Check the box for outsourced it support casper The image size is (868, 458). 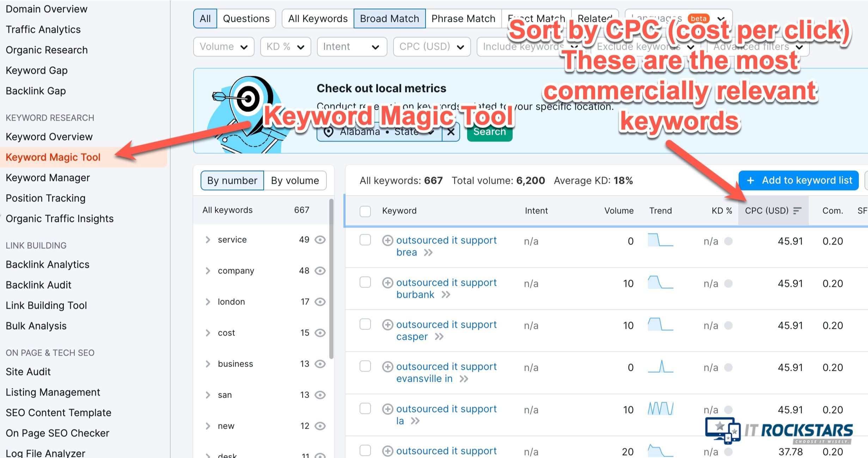click(x=365, y=324)
